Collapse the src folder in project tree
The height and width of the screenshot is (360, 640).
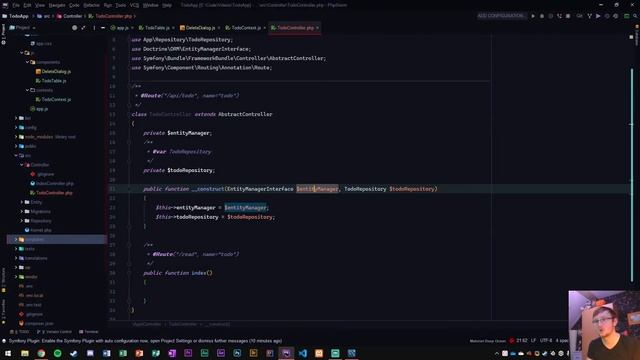16,156
